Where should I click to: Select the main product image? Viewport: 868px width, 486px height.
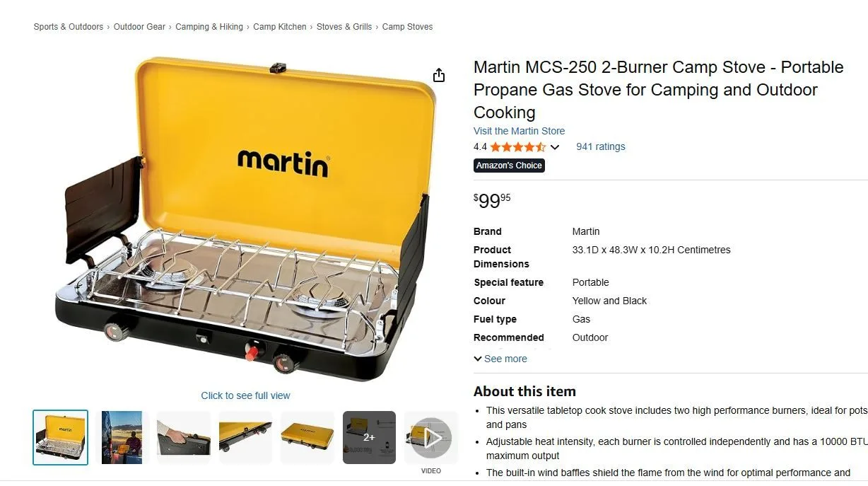[245, 212]
